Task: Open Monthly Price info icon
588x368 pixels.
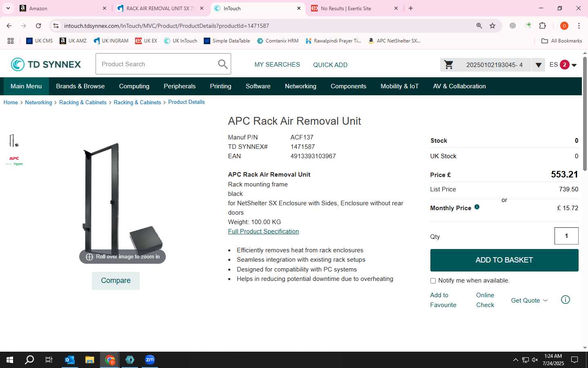Action: point(477,207)
